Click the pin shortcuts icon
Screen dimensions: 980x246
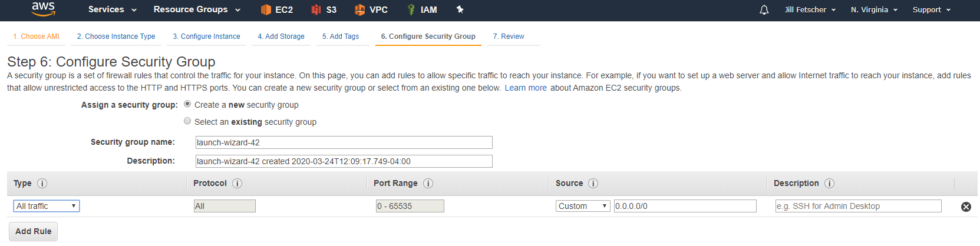coord(460,9)
